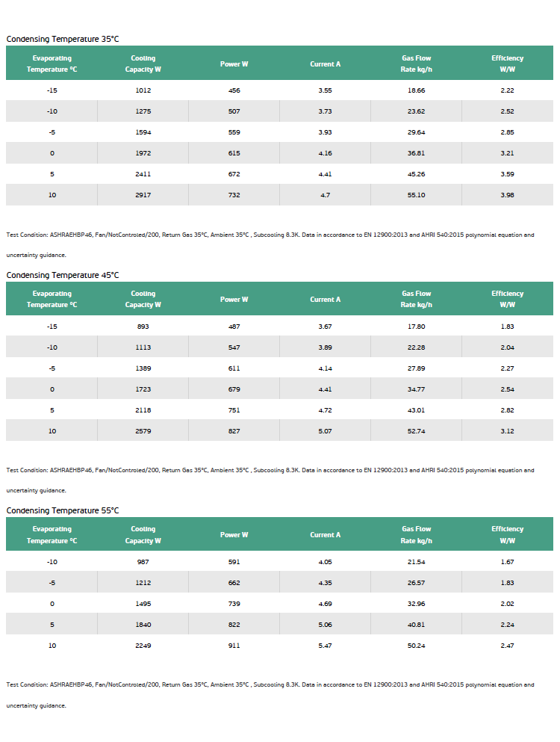Image resolution: width=560 pixels, height=742 pixels.
Task: Select cooling capacity value 2249
Action: coord(143,645)
